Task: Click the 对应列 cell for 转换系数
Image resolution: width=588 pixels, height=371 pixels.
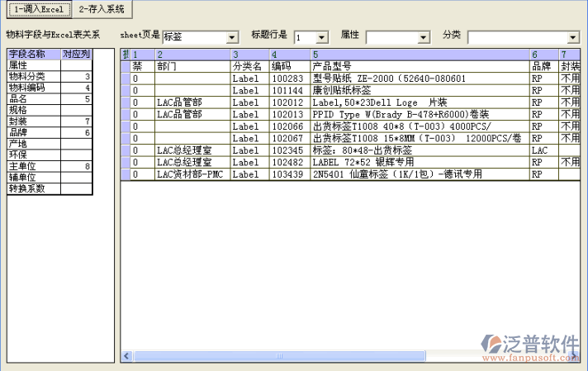Action: (x=77, y=188)
